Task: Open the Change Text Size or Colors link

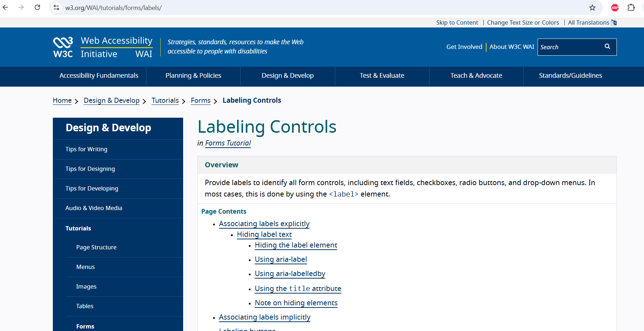Action: point(523,22)
